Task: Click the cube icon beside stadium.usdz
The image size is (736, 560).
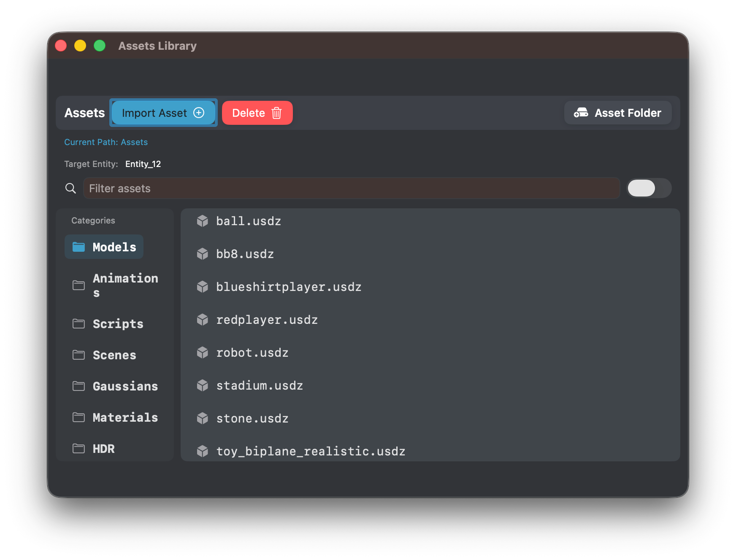Action: pyautogui.click(x=203, y=385)
